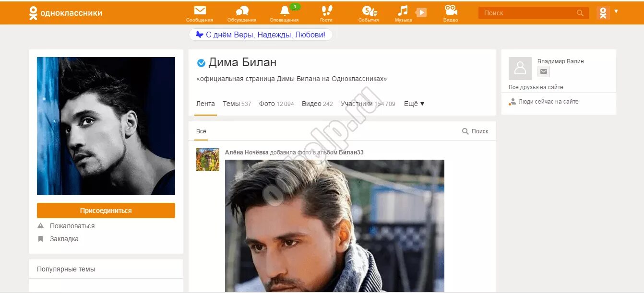Open Оповещения bell icon
This screenshot has height=293, width=644.
click(285, 11)
